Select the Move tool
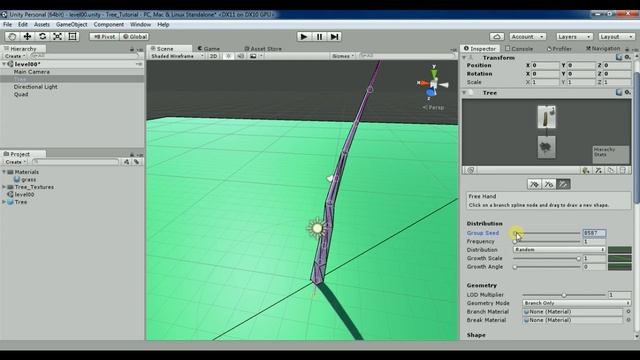This screenshot has height=360, width=640. [x=27, y=37]
